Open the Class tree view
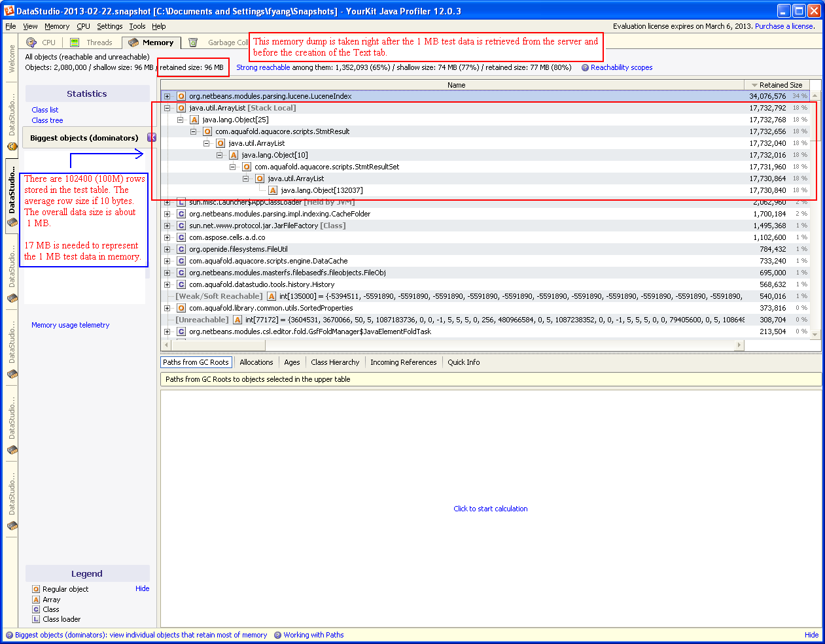Viewport: 825px width, 644px height. pyautogui.click(x=47, y=120)
